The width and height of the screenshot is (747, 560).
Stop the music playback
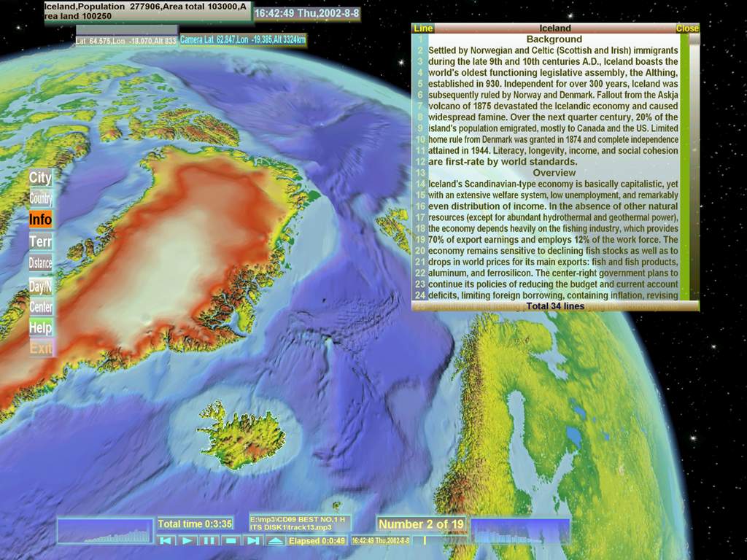(231, 540)
